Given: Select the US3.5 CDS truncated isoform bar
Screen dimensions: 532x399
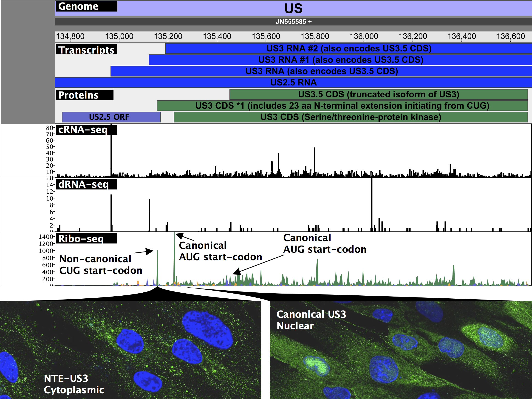Looking at the screenshot, I should (378, 94).
